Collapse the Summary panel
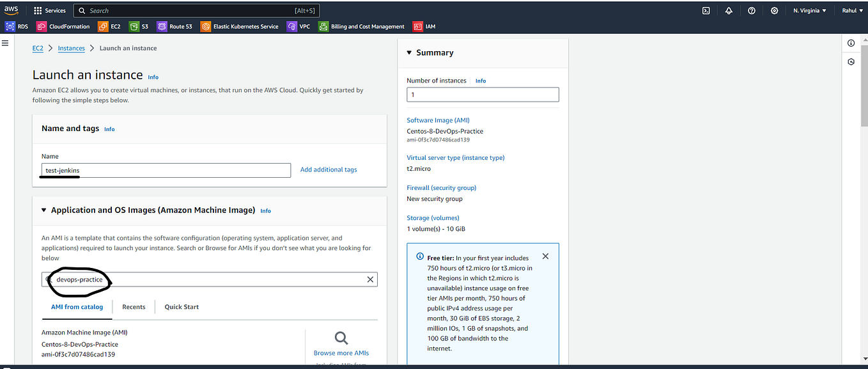 [409, 52]
